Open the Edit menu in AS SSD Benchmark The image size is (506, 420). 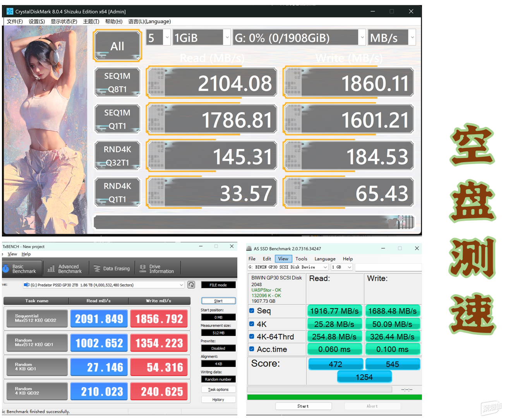(267, 259)
